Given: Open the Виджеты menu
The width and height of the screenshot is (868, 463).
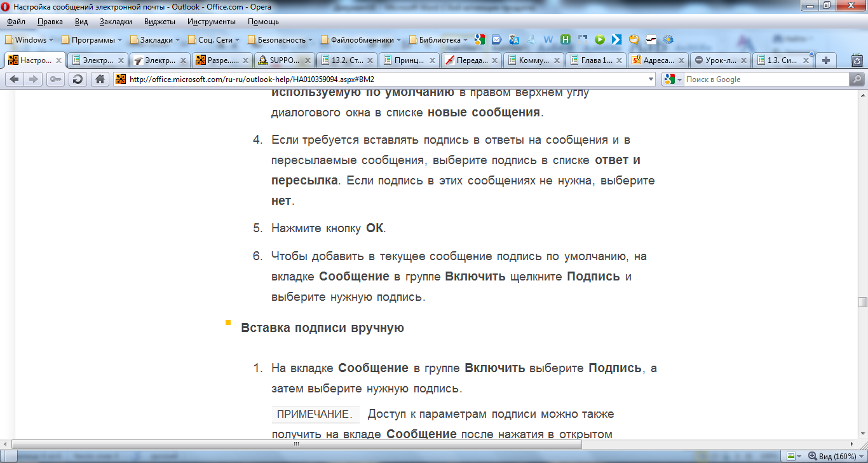Looking at the screenshot, I should point(160,22).
